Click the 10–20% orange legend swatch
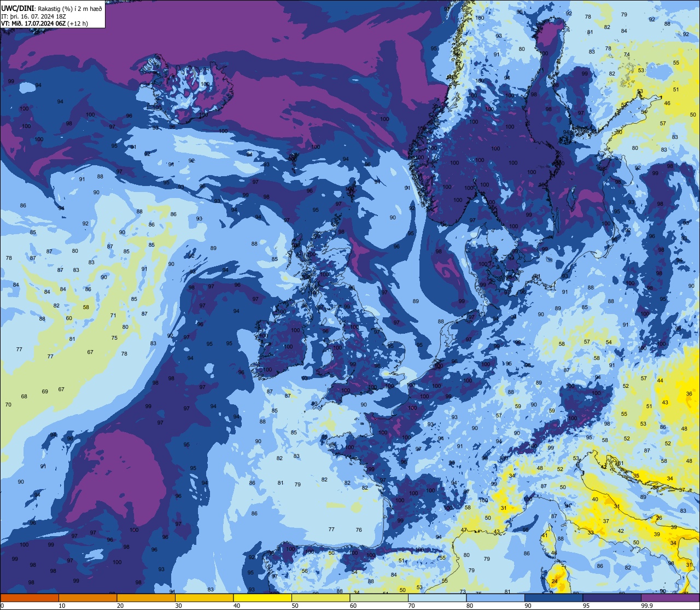The width and height of the screenshot is (700, 610). coord(87,598)
